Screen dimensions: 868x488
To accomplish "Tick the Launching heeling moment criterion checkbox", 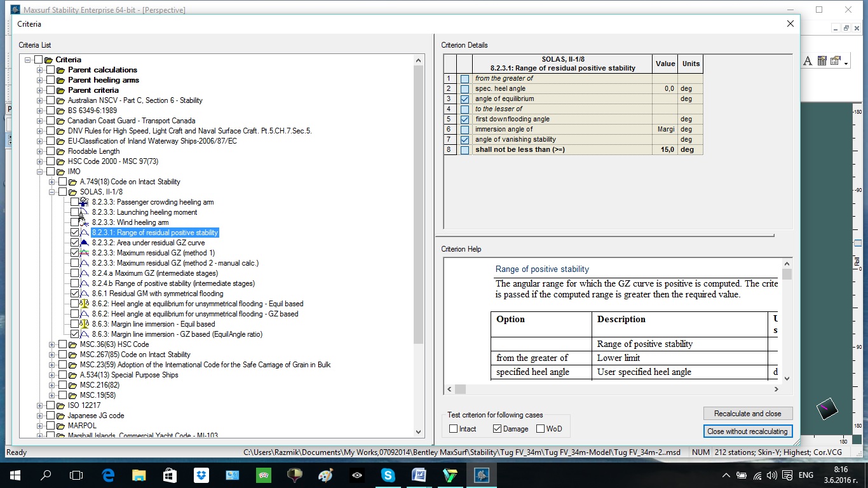I will (x=75, y=212).
